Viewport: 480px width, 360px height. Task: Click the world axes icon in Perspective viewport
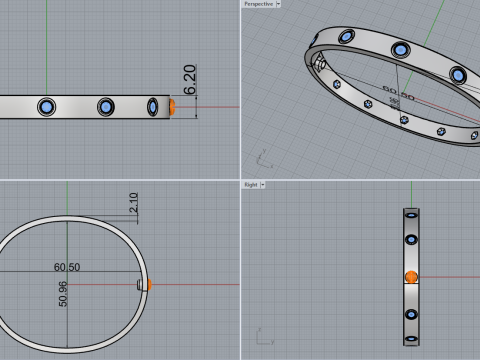click(x=265, y=159)
